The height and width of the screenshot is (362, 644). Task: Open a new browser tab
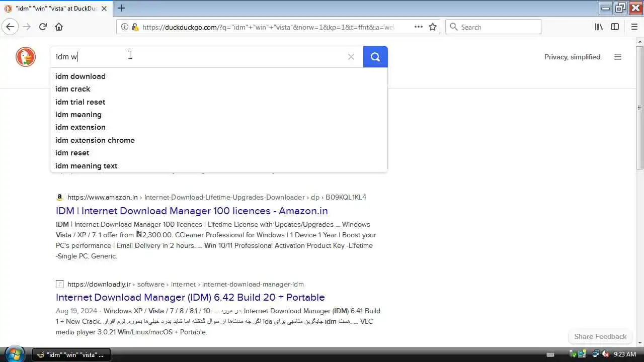(x=121, y=8)
